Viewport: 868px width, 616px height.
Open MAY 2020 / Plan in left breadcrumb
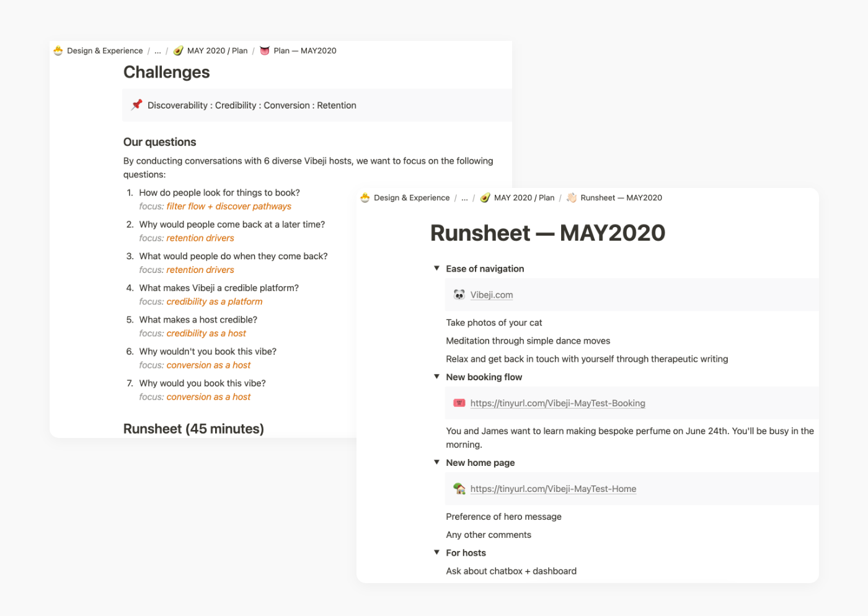(217, 51)
